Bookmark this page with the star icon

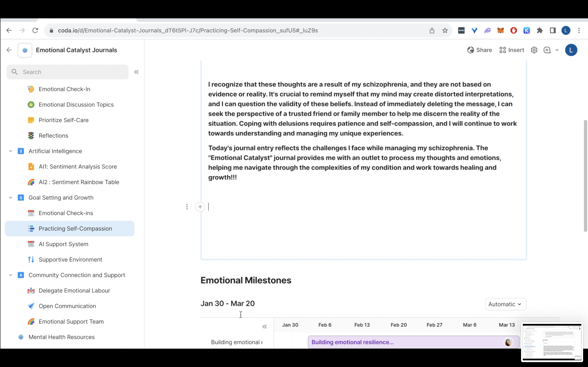445,30
